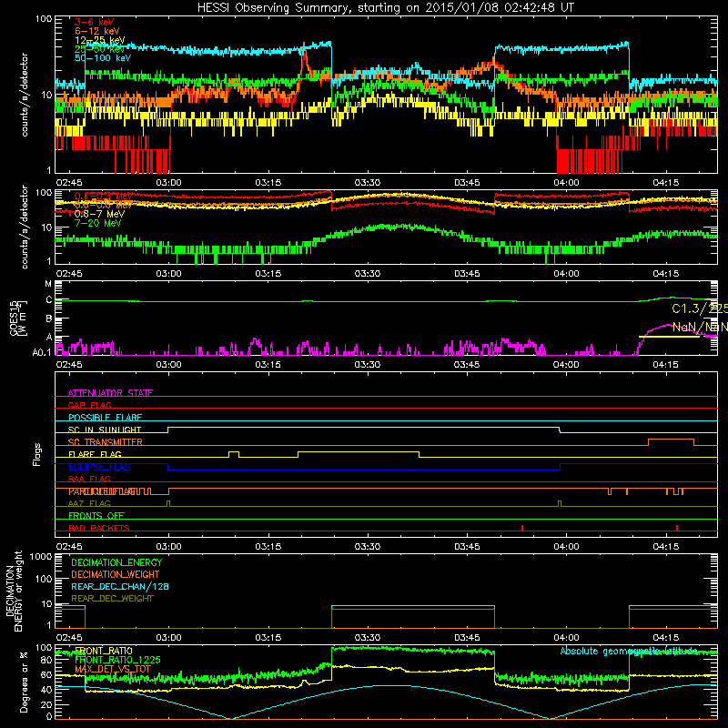
Task: Click the Absolute geomagnetic latitude label
Action: point(629,652)
